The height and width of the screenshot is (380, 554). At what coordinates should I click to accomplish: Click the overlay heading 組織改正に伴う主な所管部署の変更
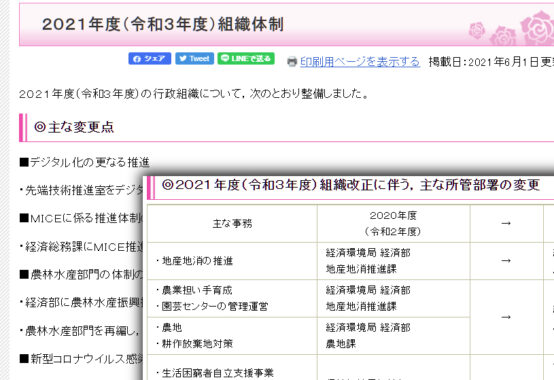[350, 185]
